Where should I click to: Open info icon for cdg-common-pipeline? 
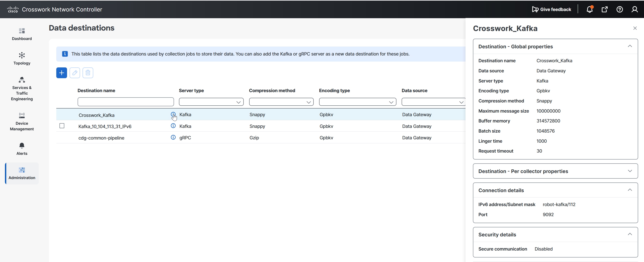(173, 137)
